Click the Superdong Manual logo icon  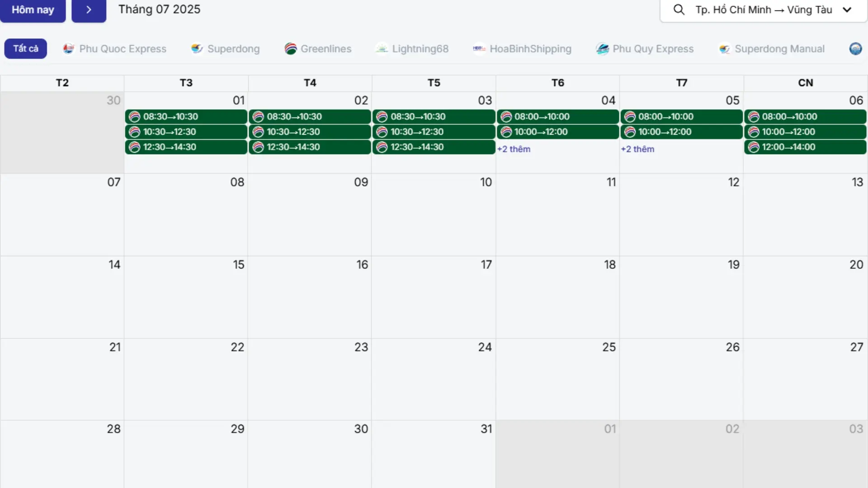(x=725, y=49)
